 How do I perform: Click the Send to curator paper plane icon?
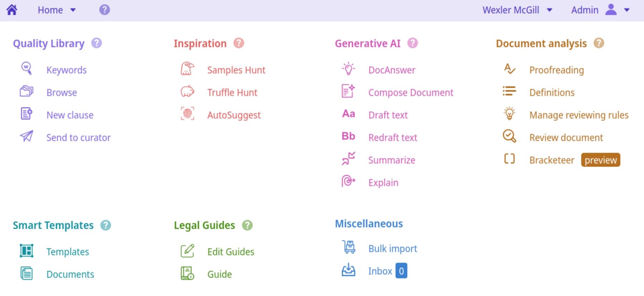[x=26, y=136]
